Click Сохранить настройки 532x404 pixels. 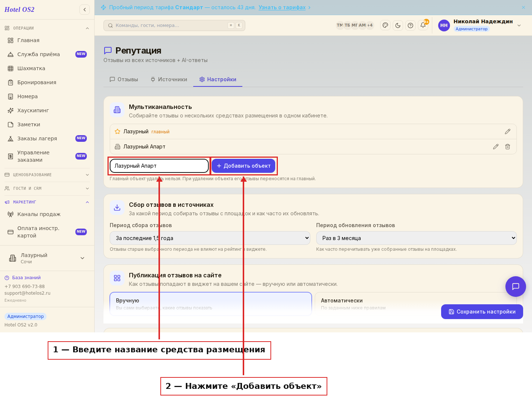(x=482, y=312)
